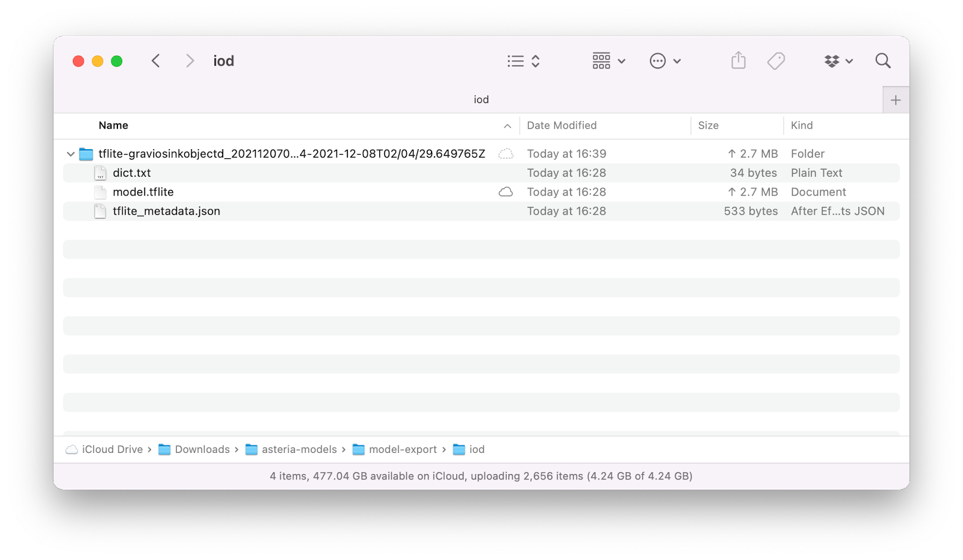Click the iod window title
This screenshot has width=963, height=560.
pyautogui.click(x=223, y=61)
